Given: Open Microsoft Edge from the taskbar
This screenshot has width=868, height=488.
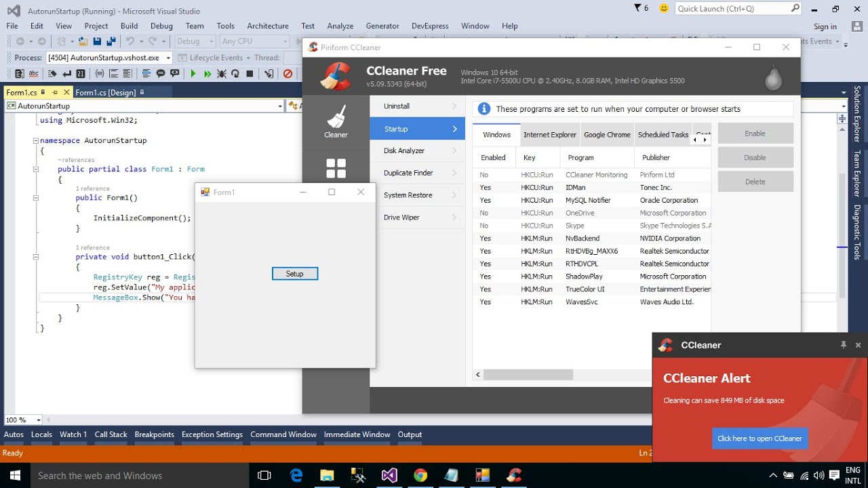Looking at the screenshot, I should pyautogui.click(x=296, y=475).
